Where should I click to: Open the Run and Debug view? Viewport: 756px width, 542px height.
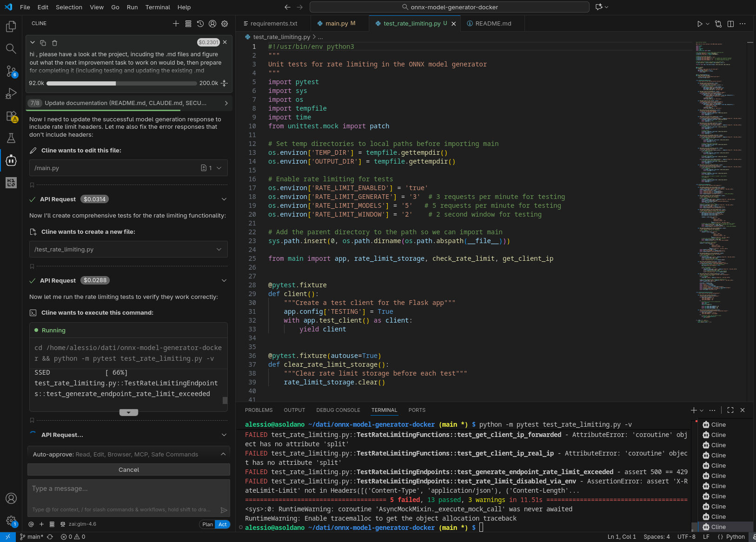(x=11, y=94)
